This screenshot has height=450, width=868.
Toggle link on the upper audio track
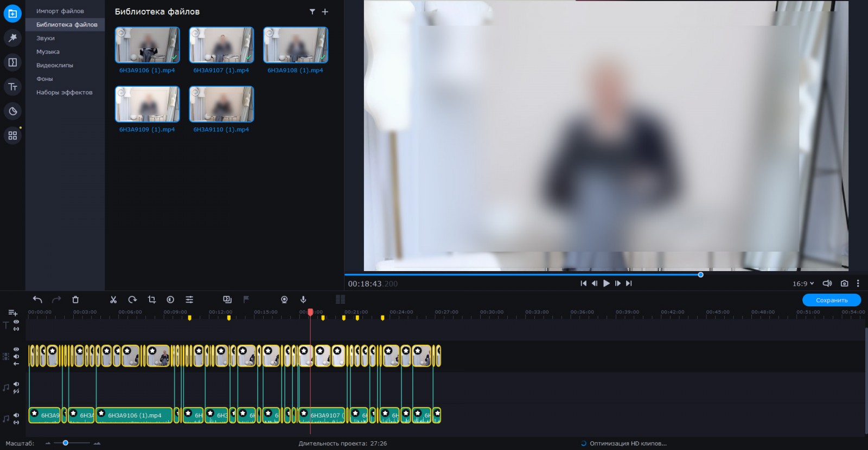(16, 391)
